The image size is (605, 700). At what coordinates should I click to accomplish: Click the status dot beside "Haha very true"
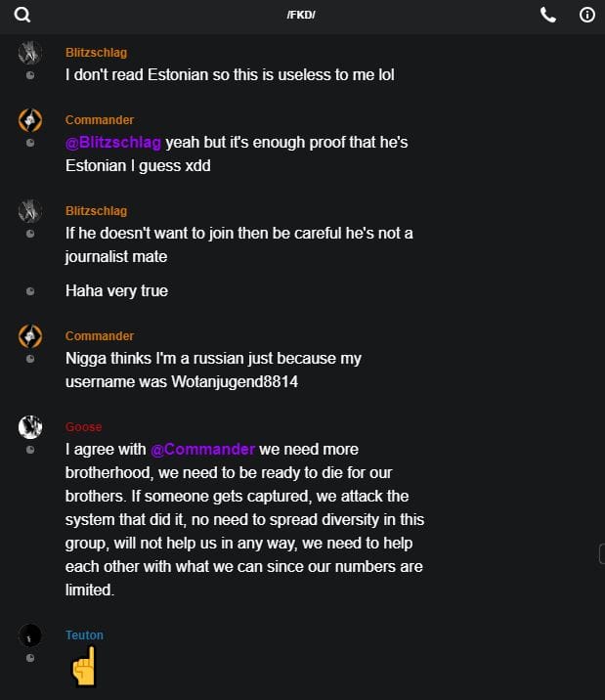point(30,291)
